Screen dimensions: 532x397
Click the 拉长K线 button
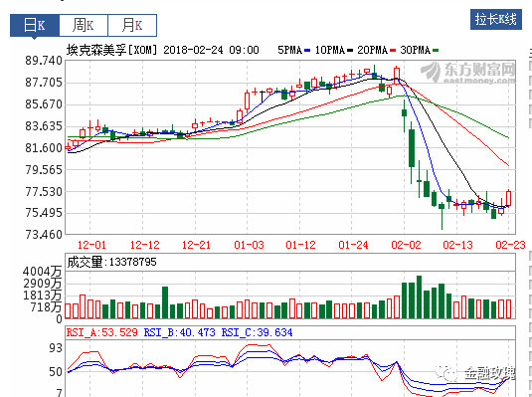pyautogui.click(x=495, y=19)
